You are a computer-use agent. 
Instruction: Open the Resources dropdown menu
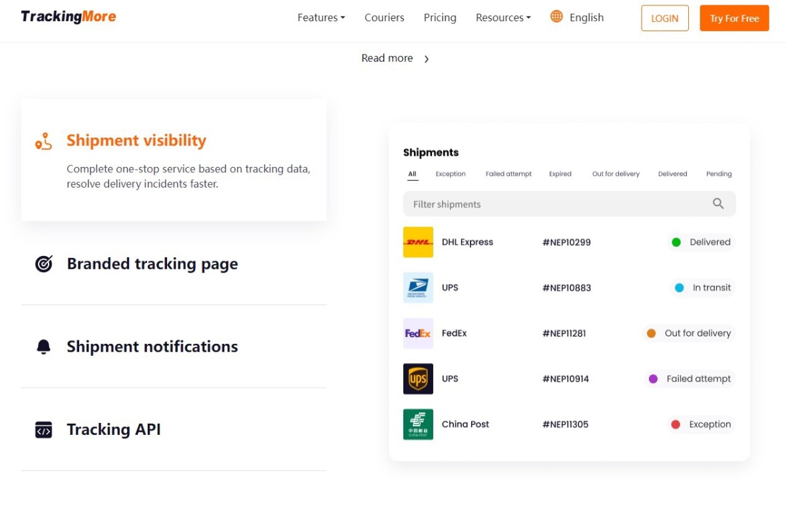(x=502, y=17)
